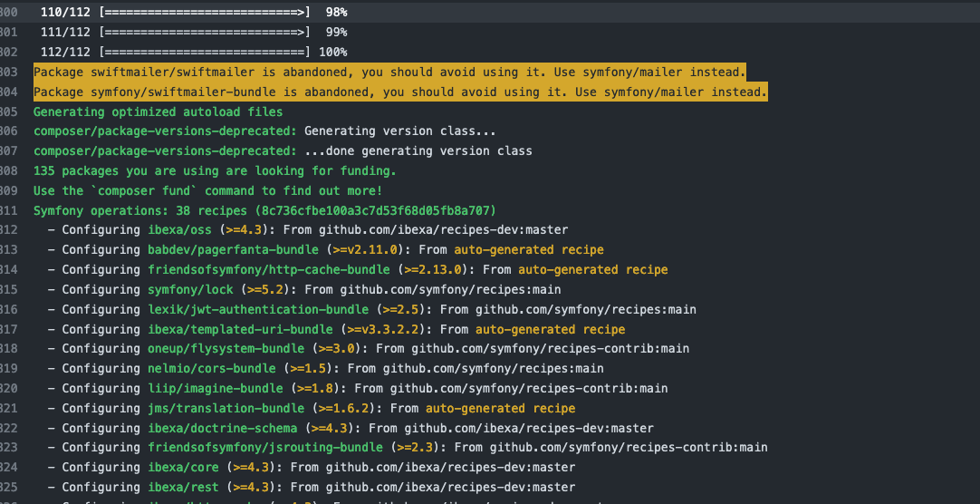The width and height of the screenshot is (980, 504).
Task: Click the swiftmailer/swiftmailer abandoned warning line
Action: [390, 72]
